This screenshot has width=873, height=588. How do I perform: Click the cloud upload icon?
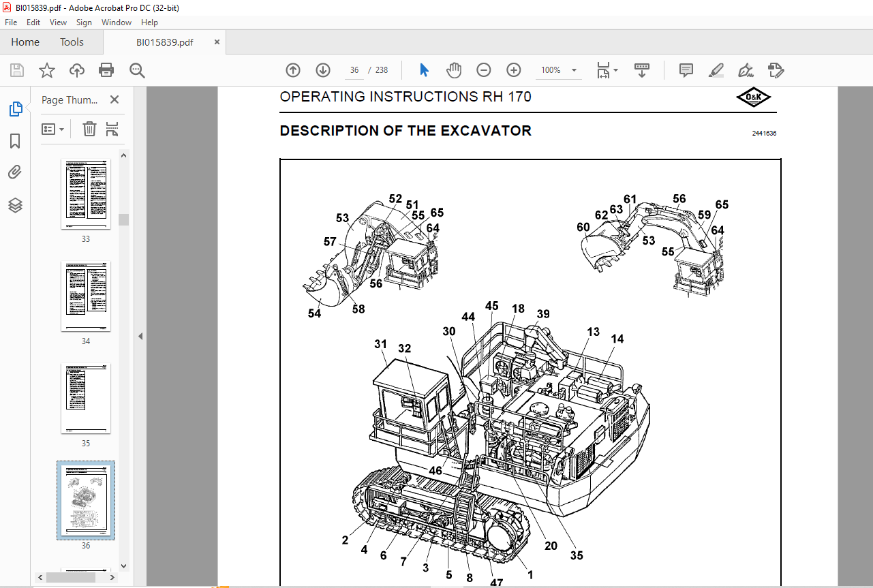[77, 70]
